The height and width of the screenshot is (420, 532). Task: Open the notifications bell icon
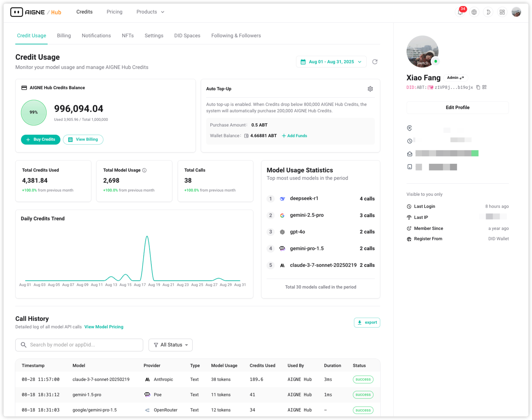(460, 12)
